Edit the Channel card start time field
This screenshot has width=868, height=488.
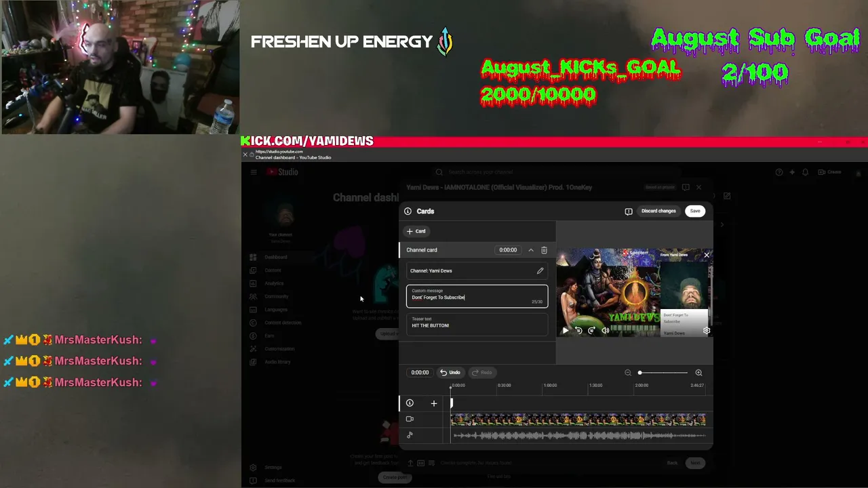click(508, 250)
